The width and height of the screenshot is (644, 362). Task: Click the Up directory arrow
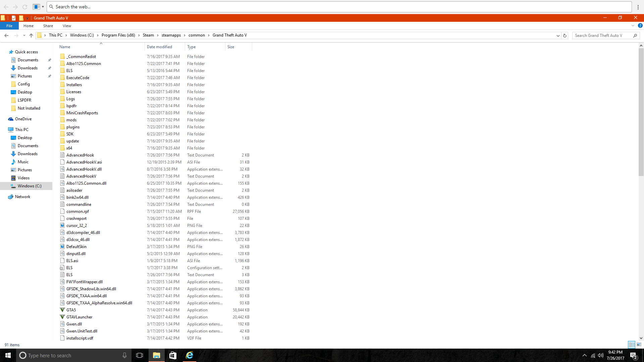[31, 35]
